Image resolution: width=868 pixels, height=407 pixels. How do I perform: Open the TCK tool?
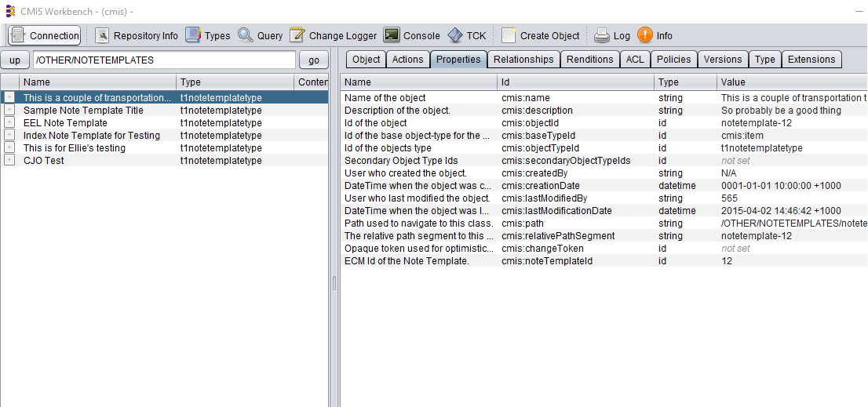coord(467,35)
